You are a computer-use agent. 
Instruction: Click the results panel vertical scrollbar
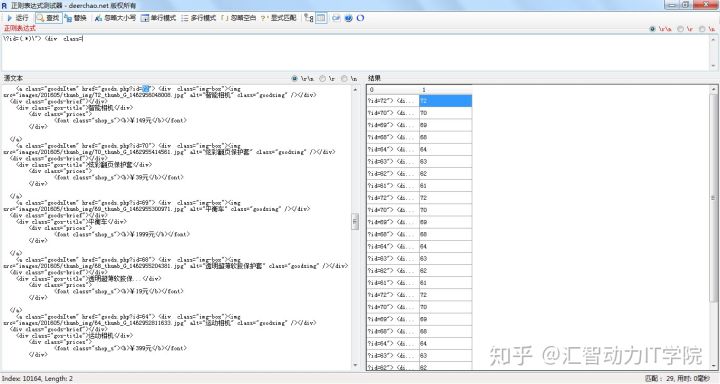714,227
